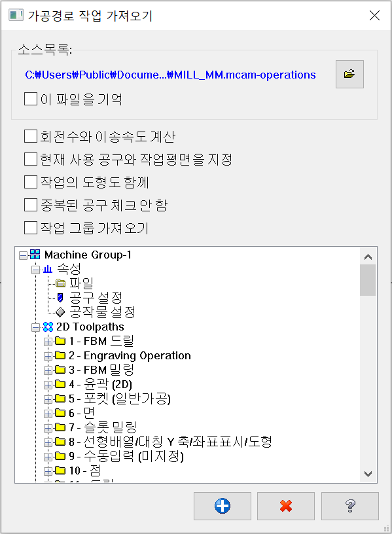Screen dimensions: 392x534
Task: Click folder icon of 6 - 면
Action: (x=60, y=413)
